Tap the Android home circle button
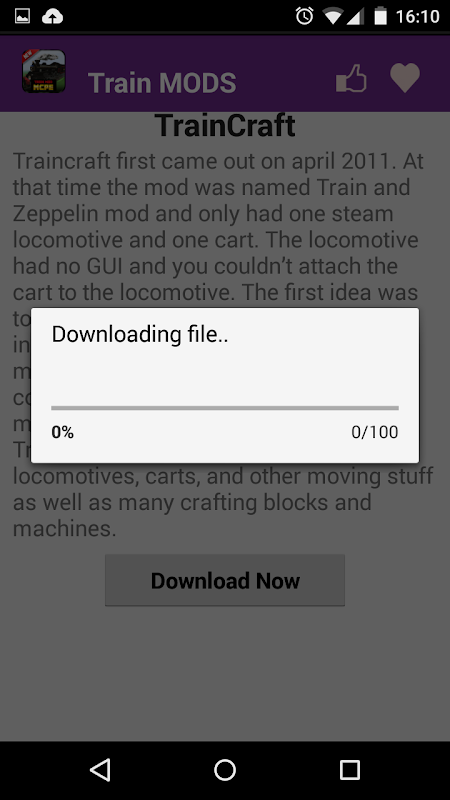Viewport: 450px width, 800px height. 225,769
